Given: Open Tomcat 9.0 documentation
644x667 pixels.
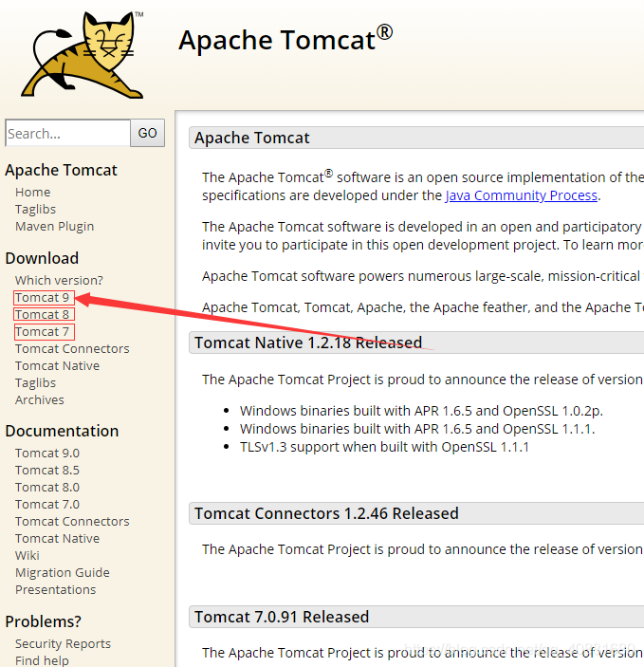Looking at the screenshot, I should pyautogui.click(x=47, y=453).
